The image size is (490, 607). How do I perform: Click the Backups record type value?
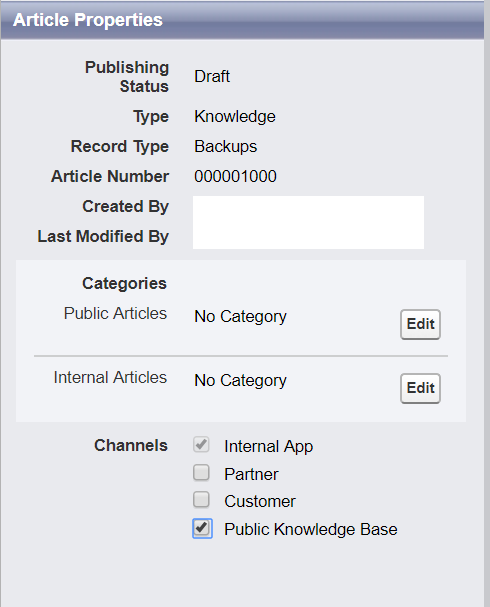pos(226,147)
